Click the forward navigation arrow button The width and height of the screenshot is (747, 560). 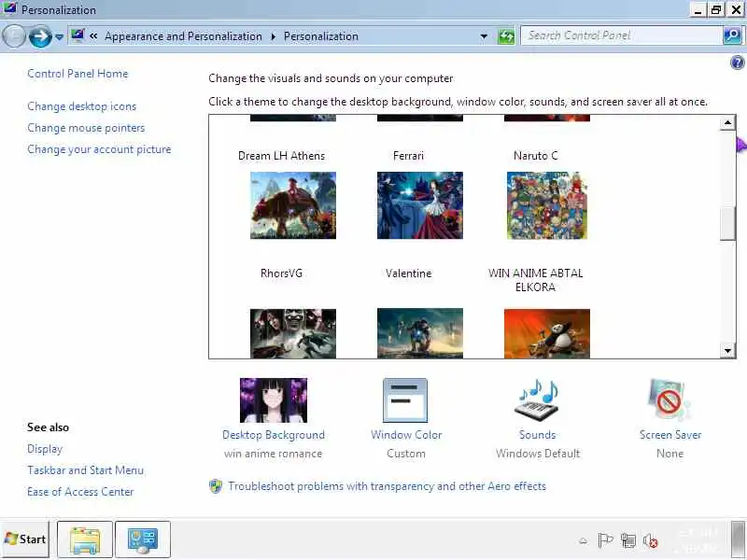point(40,36)
